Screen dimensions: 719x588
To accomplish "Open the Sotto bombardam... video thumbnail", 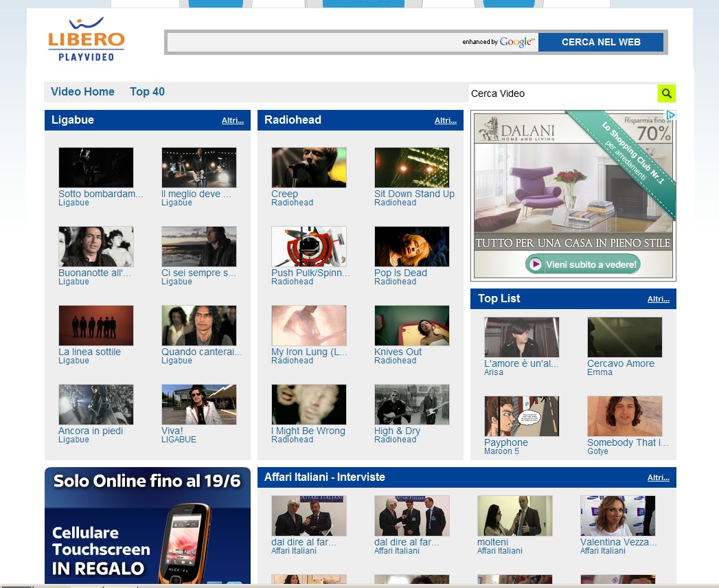I will tap(96, 168).
